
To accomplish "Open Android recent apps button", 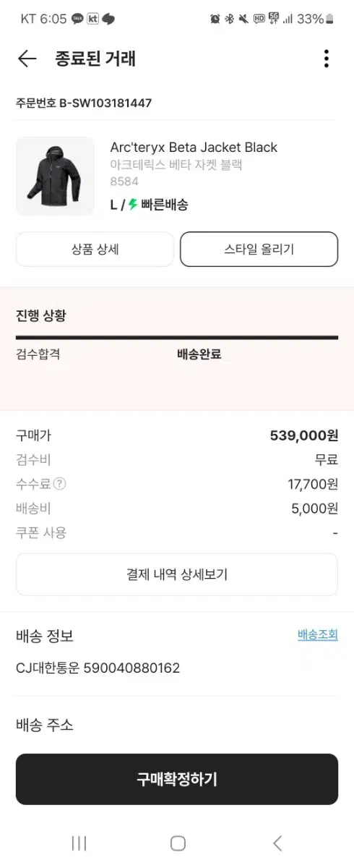I will pos(79,843).
